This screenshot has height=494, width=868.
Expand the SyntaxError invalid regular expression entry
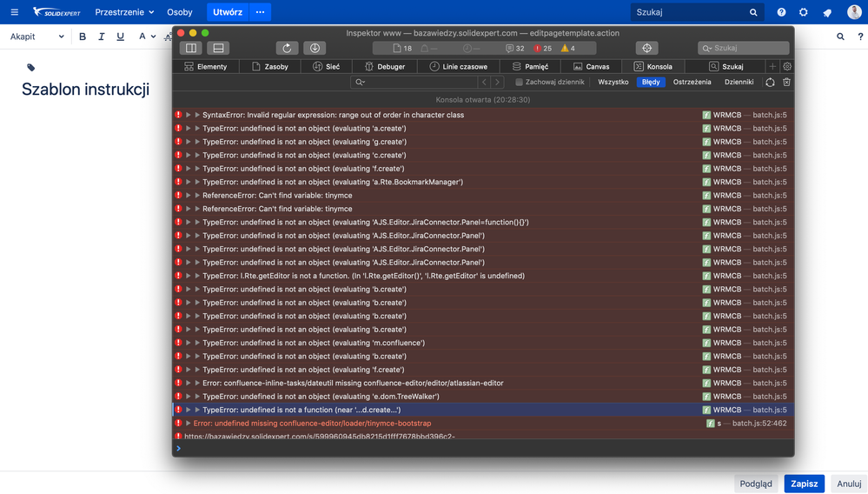point(189,115)
